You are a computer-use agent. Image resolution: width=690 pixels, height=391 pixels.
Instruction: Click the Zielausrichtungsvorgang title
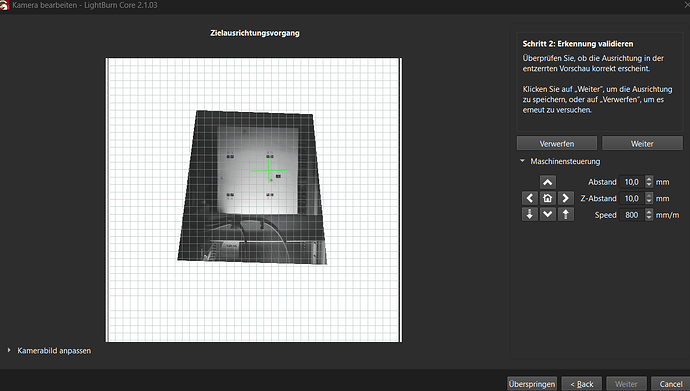click(x=255, y=33)
